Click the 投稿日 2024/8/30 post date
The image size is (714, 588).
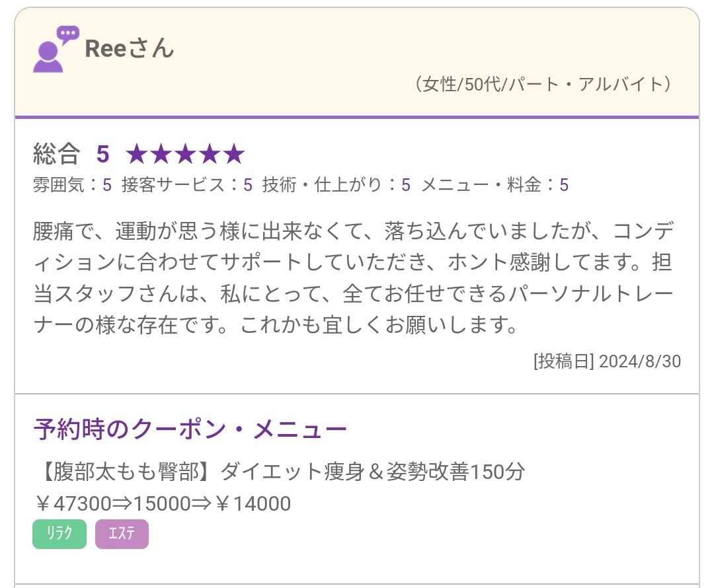[x=607, y=361]
